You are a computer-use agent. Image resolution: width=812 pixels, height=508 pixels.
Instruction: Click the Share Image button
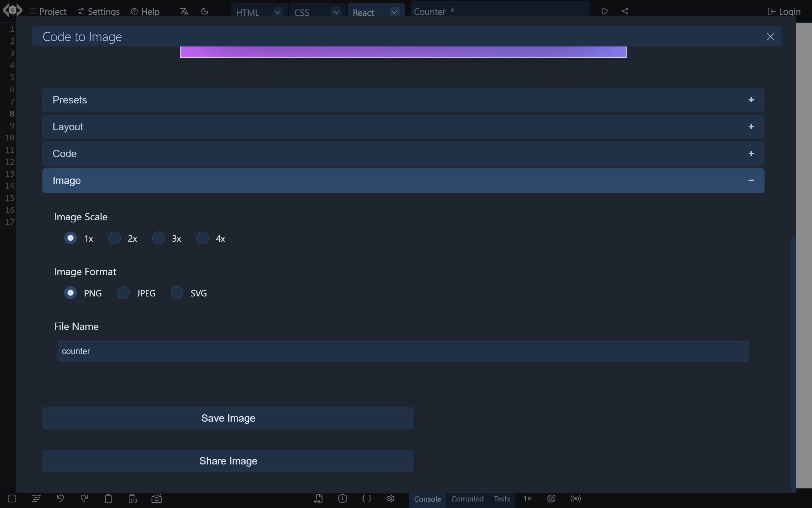click(228, 461)
